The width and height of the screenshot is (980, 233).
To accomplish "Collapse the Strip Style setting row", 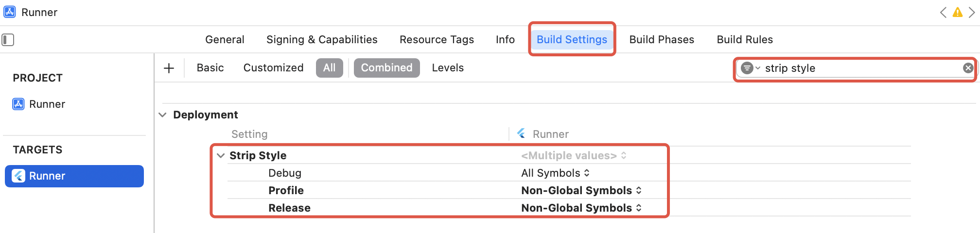I will pos(221,156).
